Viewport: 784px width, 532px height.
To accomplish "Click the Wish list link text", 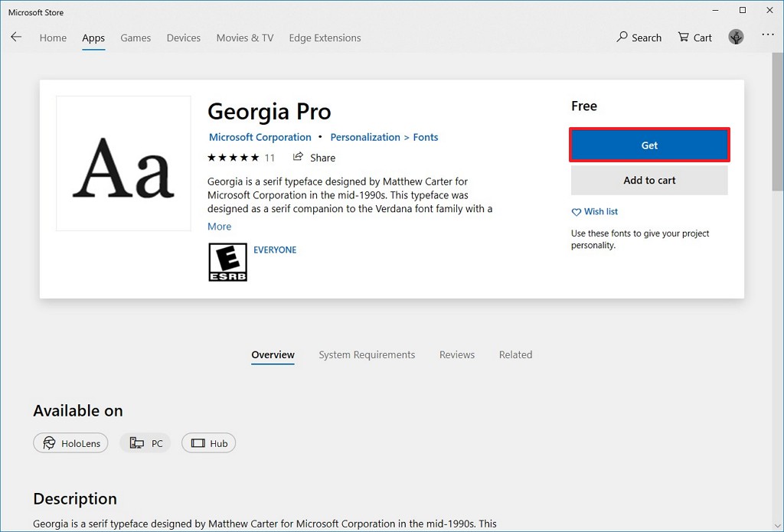I will [x=601, y=211].
